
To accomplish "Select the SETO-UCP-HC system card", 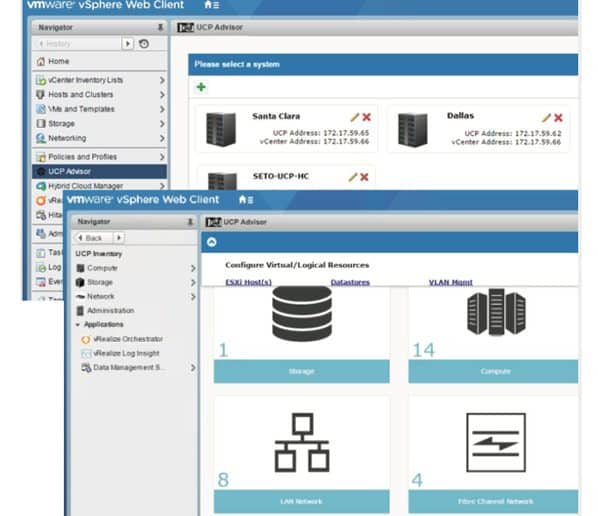I will 286,178.
